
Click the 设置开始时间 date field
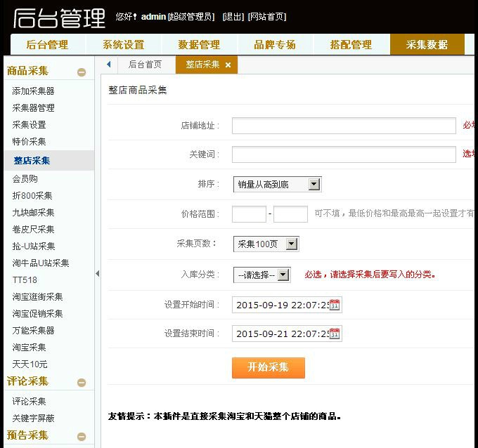pos(287,305)
